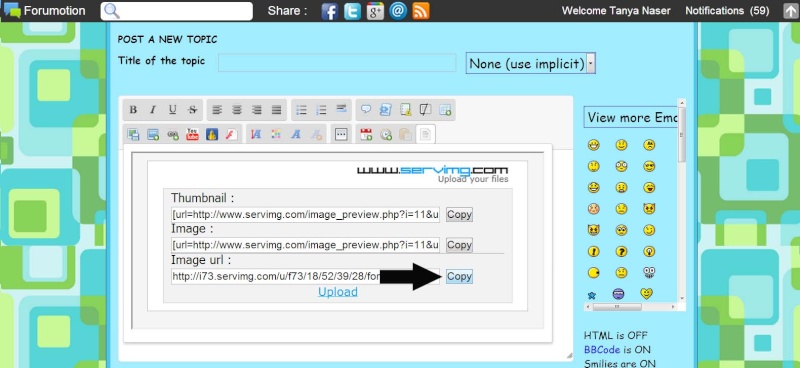Insert a bulleted list
Screen dimensions: 800x368
pos(302,110)
